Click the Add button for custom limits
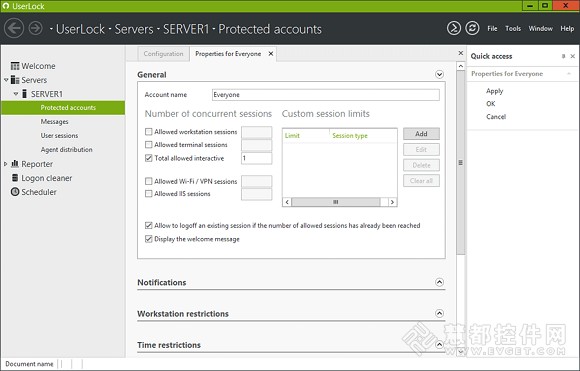Image resolution: width=580 pixels, height=371 pixels. tap(421, 134)
